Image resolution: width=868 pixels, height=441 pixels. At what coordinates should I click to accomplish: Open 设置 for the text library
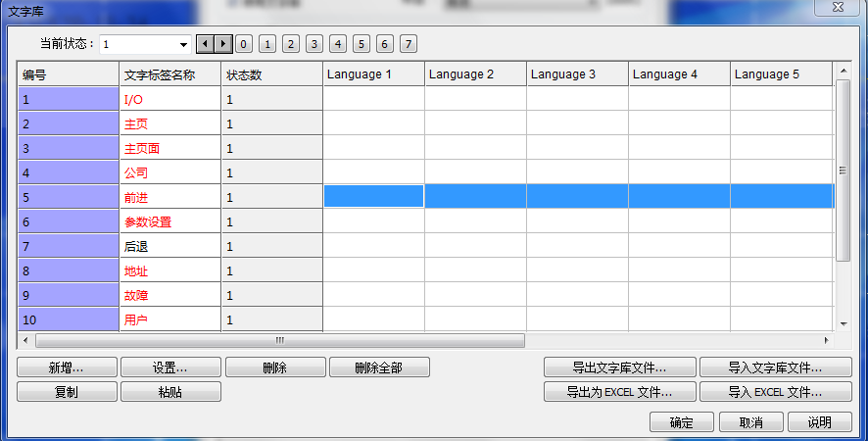coord(170,367)
